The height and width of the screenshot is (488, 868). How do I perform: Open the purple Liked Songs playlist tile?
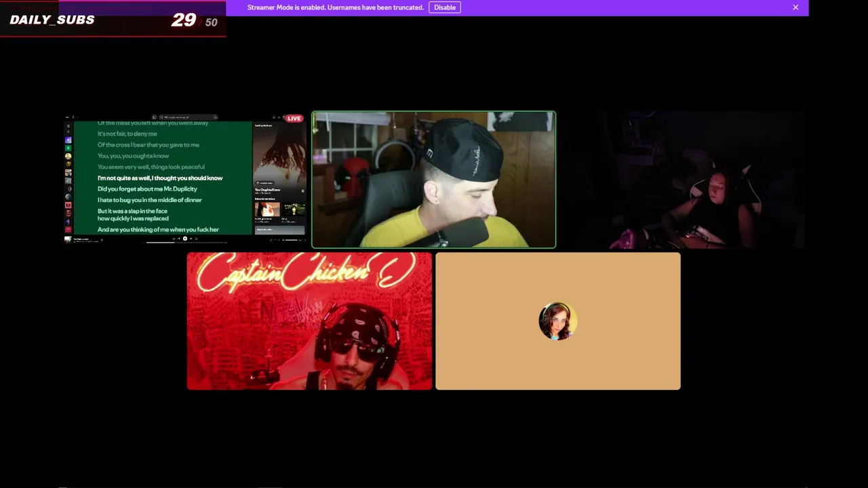68,140
